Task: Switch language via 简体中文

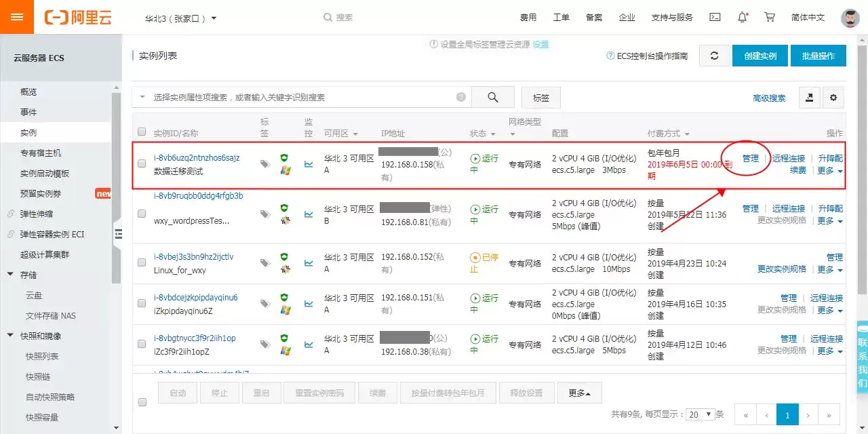Action: coord(808,18)
